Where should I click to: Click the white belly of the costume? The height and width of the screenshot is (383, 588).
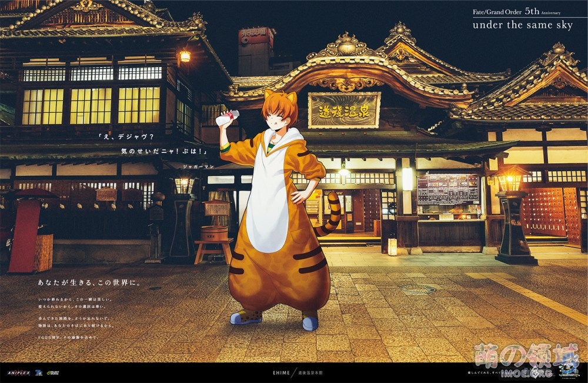[x=268, y=199]
